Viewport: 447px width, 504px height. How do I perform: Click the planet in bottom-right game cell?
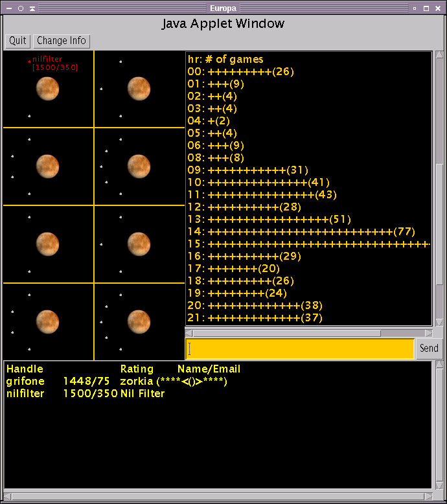pos(139,321)
